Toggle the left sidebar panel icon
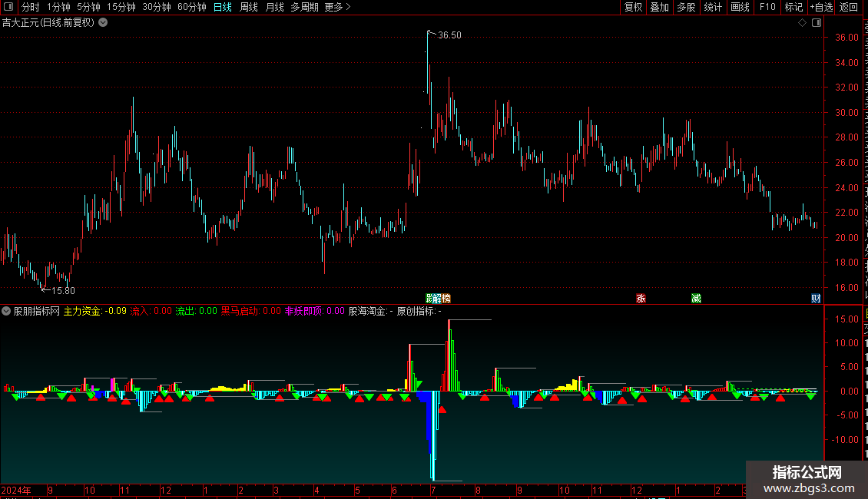The width and height of the screenshot is (868, 499). coord(8,7)
